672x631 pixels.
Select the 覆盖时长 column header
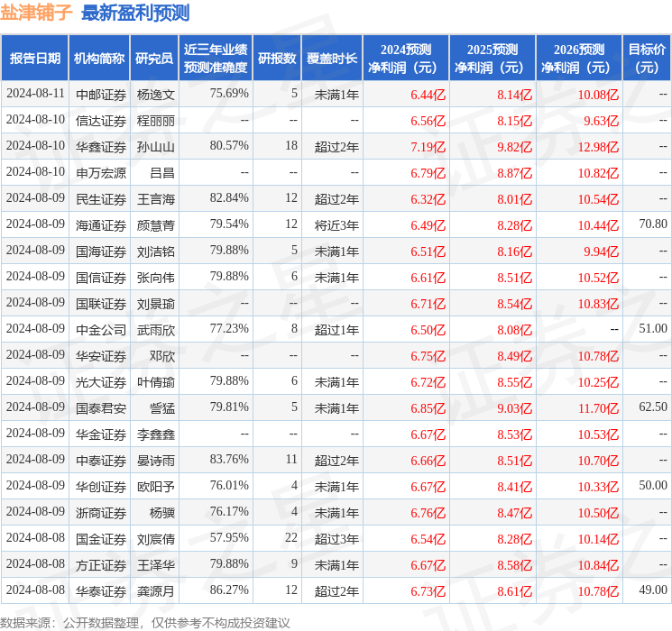[332, 59]
